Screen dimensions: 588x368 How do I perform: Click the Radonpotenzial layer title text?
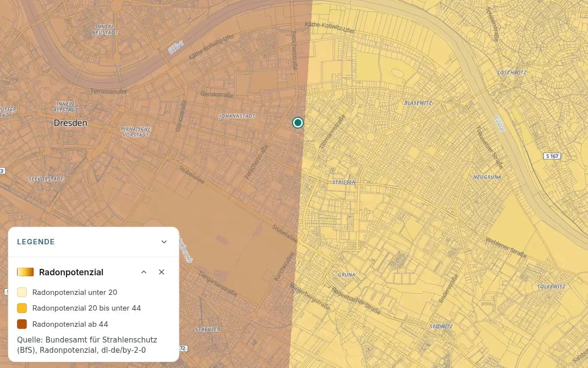[x=71, y=272]
